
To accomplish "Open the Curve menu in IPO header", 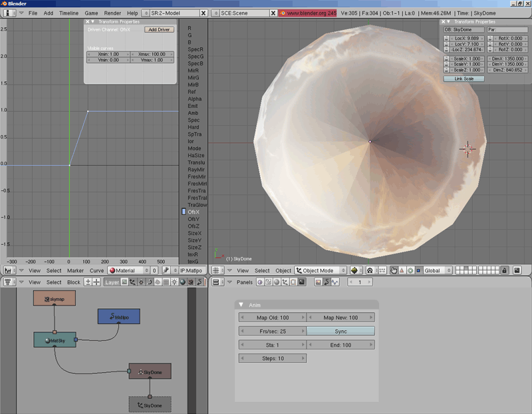I will point(96,270).
